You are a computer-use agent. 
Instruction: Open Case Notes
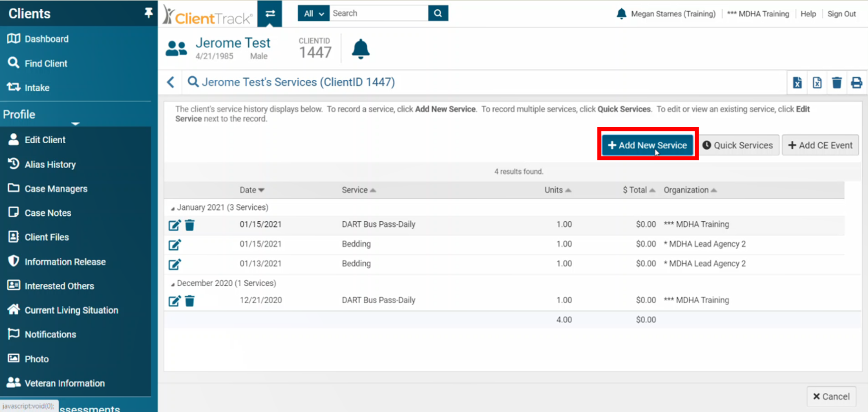[x=48, y=213]
